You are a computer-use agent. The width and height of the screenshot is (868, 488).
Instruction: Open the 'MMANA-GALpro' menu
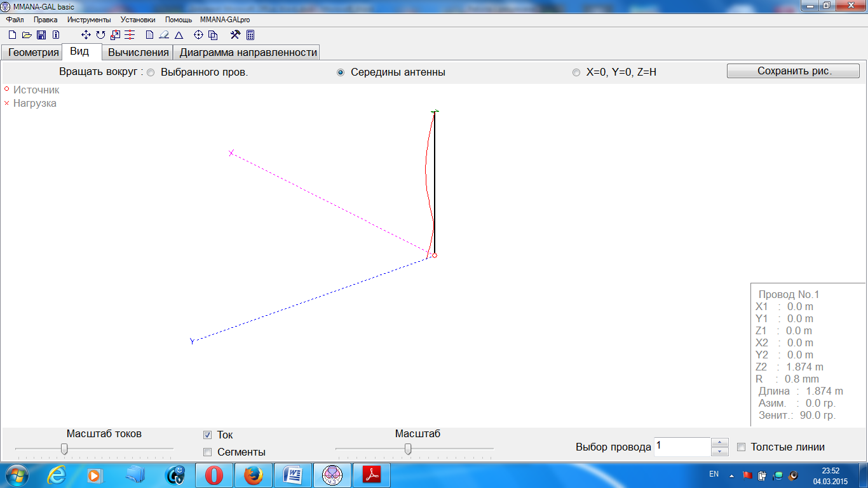pyautogui.click(x=225, y=20)
